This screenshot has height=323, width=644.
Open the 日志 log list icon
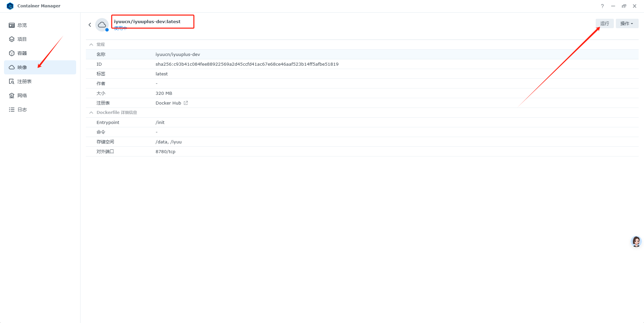tap(12, 110)
